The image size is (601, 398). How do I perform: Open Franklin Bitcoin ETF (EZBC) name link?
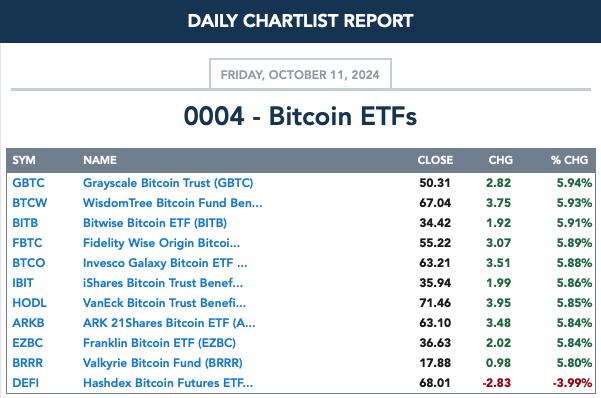[159, 342]
